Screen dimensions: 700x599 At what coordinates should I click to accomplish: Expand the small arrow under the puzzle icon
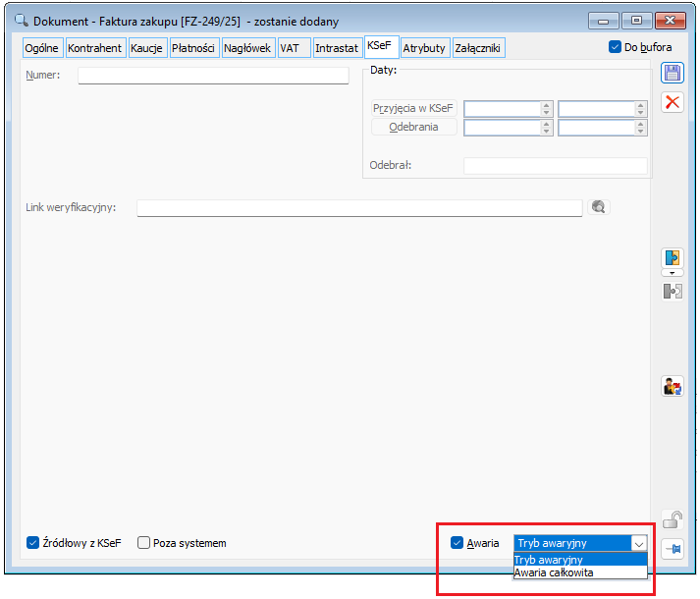point(672,273)
